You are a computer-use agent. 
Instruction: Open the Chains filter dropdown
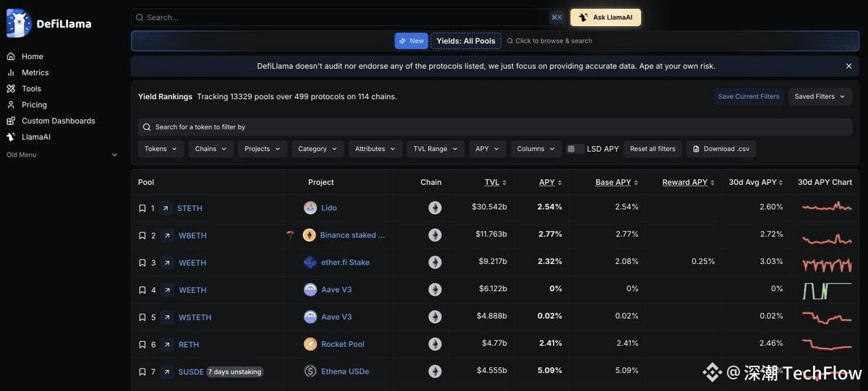[x=211, y=149]
